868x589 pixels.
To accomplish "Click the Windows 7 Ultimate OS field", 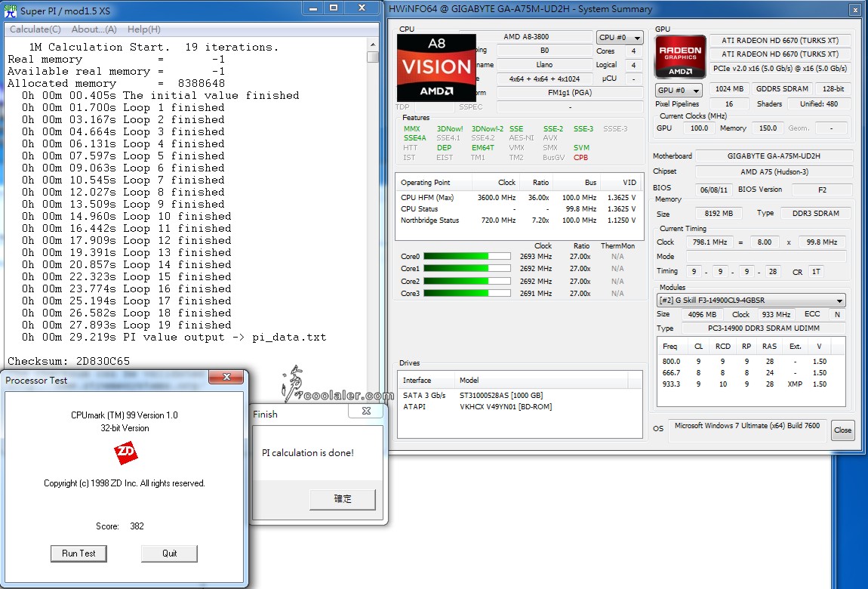I will tap(746, 430).
